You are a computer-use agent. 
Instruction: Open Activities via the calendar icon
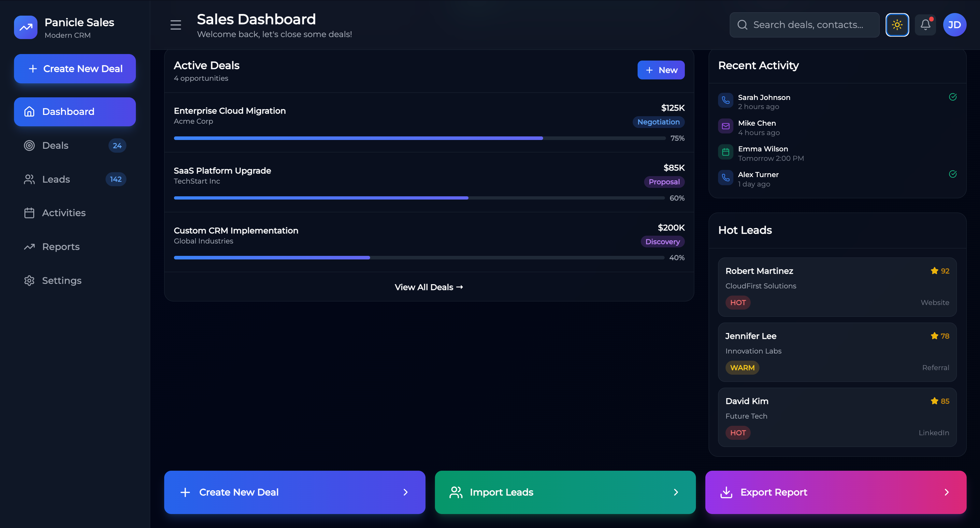(x=29, y=213)
